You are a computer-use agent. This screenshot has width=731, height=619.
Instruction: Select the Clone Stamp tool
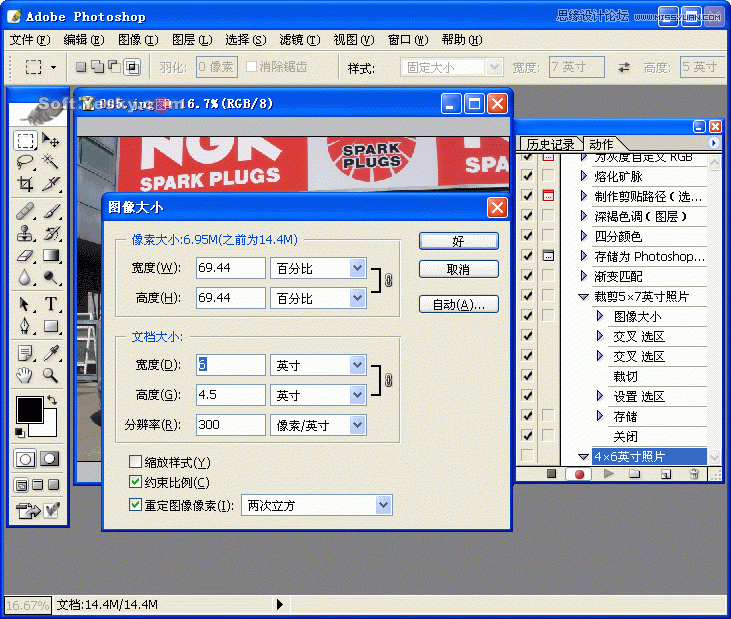click(25, 233)
